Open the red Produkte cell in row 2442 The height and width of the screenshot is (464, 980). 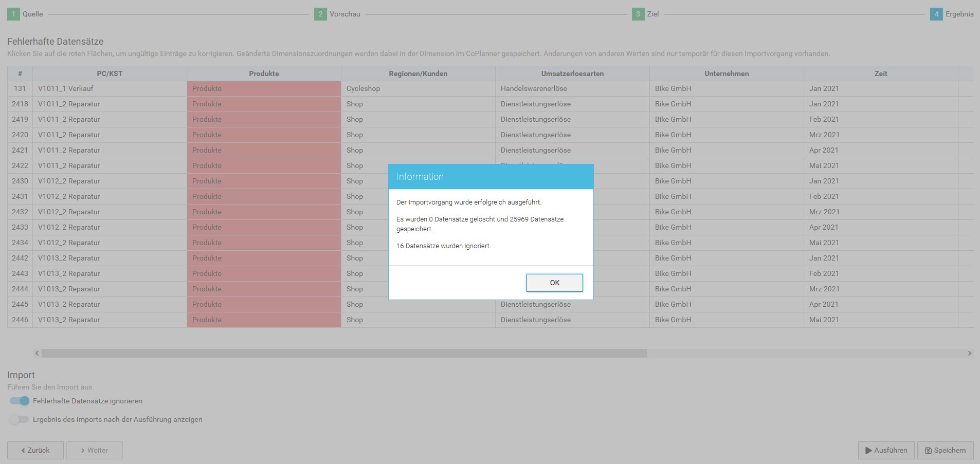(264, 258)
